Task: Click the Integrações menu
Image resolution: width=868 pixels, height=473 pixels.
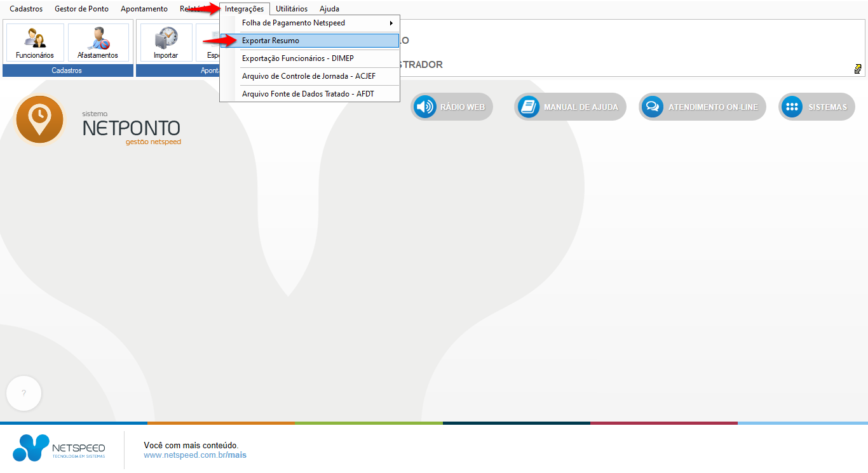Action: [245, 9]
